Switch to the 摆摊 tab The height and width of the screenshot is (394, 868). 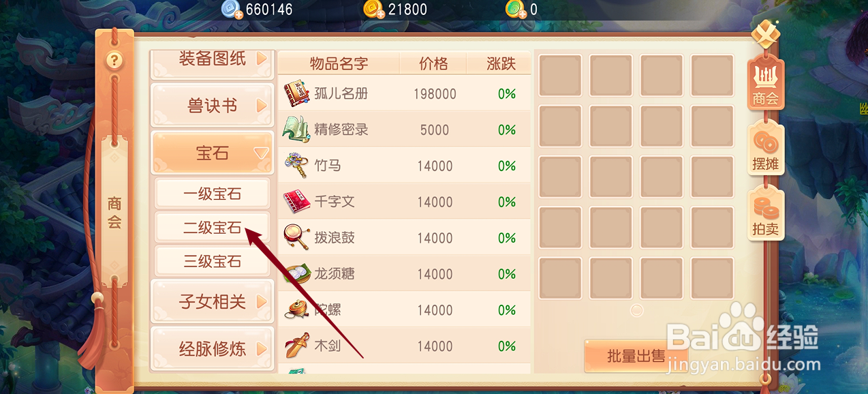766,150
